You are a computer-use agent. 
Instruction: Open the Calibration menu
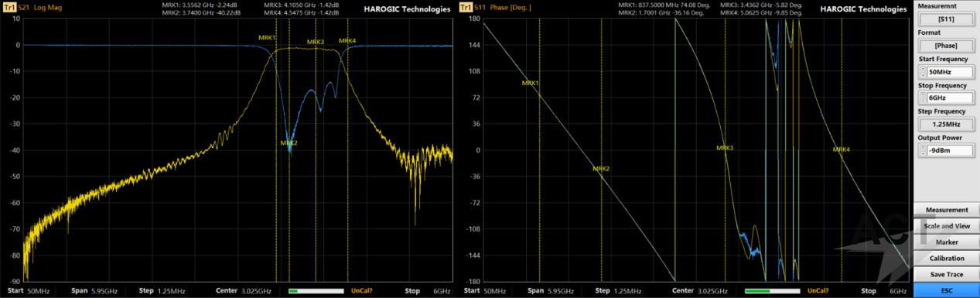947,259
